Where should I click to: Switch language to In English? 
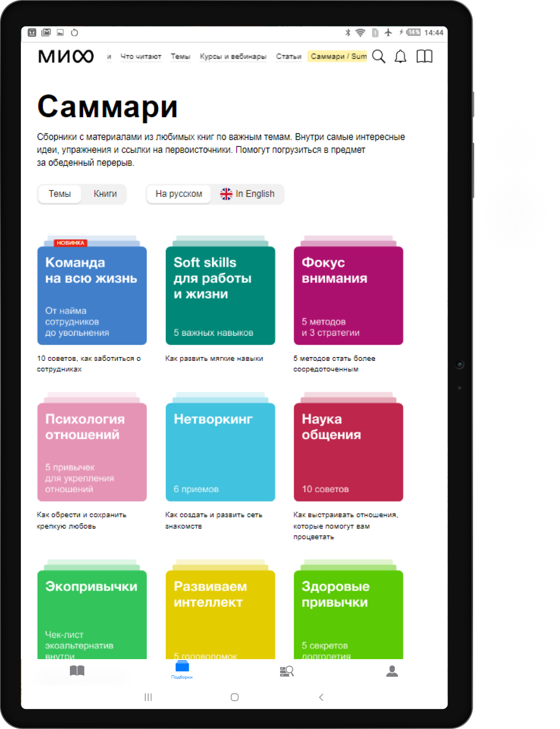point(248,194)
